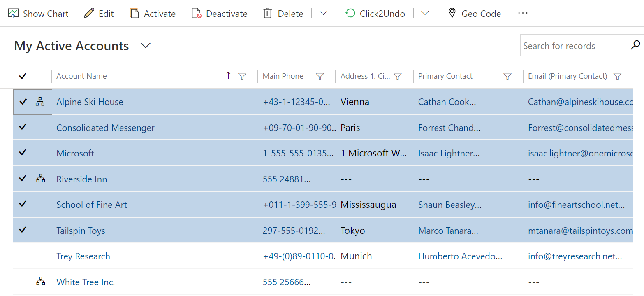Open primary contact Cathan Cook

447,102
